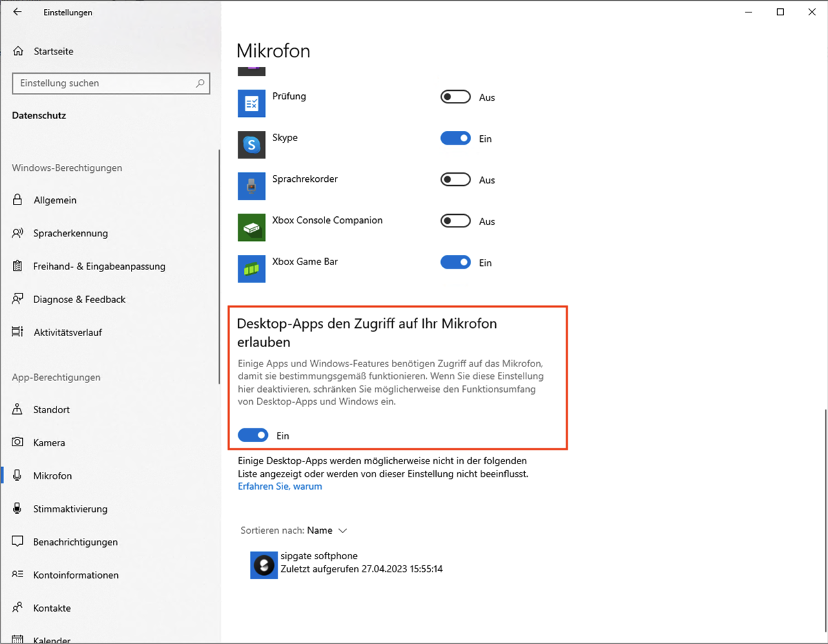Disable Skype microphone access
Image resolution: width=828 pixels, height=644 pixels.
(455, 138)
